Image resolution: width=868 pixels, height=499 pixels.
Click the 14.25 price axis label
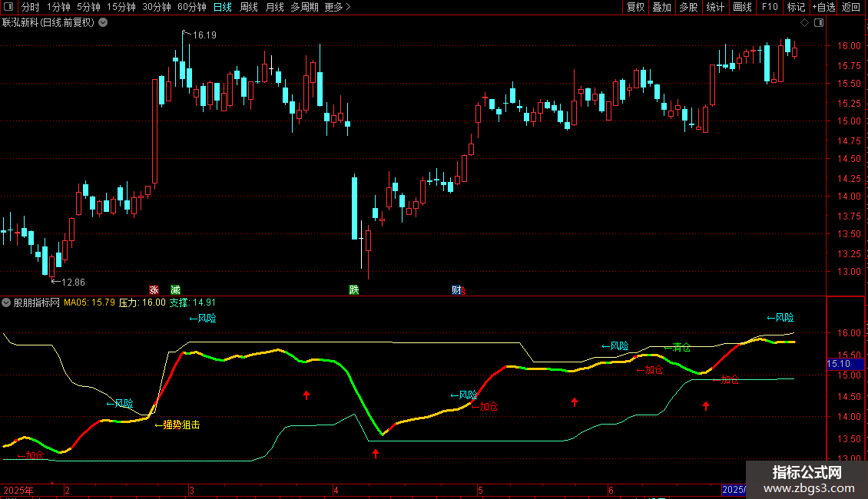click(x=849, y=179)
